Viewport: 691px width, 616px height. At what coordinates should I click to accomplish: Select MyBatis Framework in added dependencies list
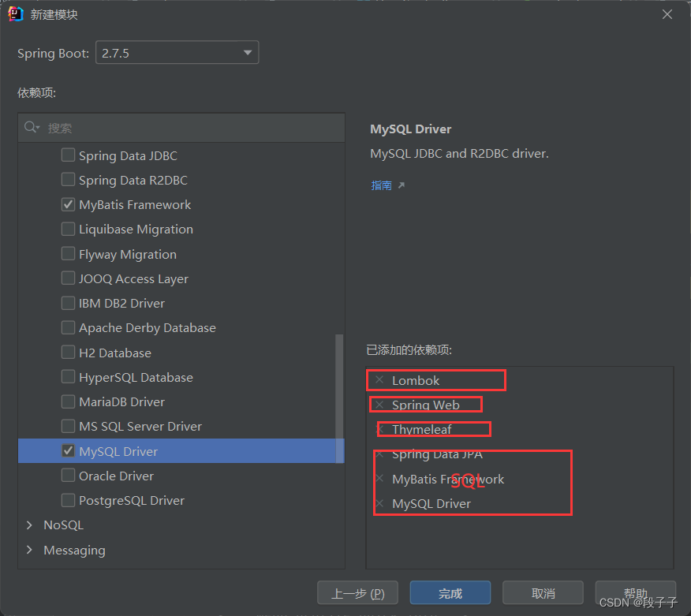coord(448,479)
